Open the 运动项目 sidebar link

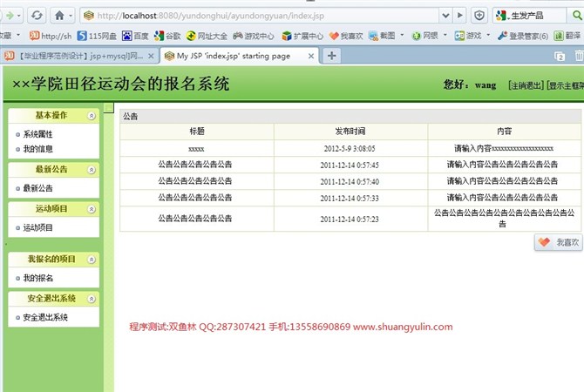37,227
